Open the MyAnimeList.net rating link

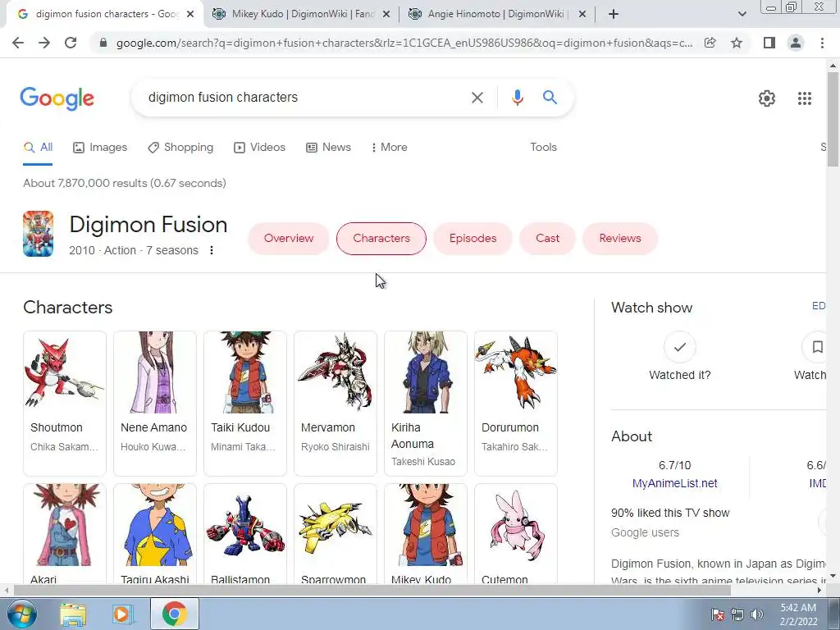click(674, 483)
